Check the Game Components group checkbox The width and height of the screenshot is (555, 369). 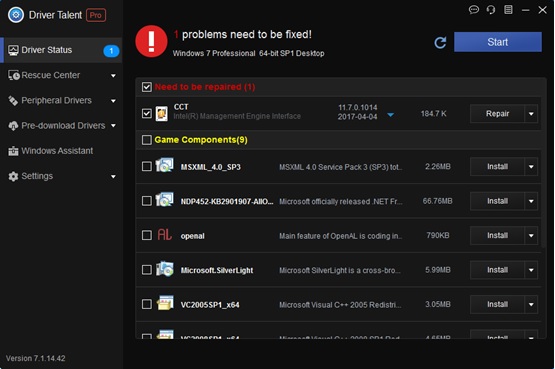click(147, 140)
